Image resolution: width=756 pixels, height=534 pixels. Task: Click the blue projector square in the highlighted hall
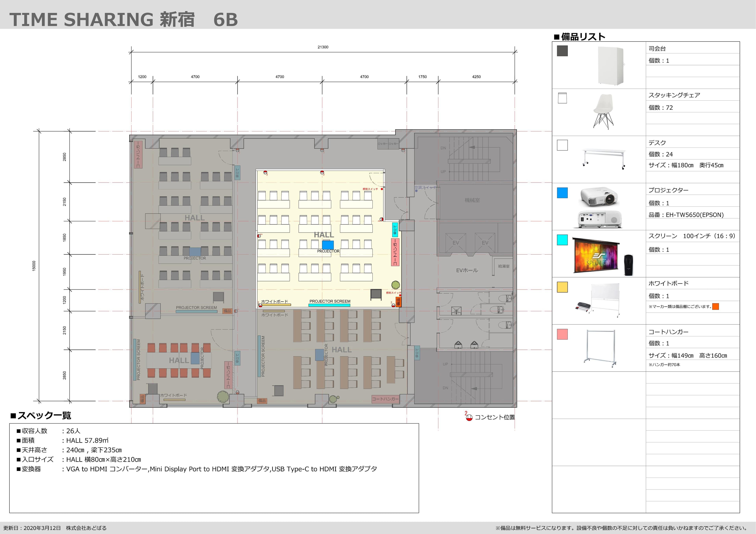coord(328,245)
